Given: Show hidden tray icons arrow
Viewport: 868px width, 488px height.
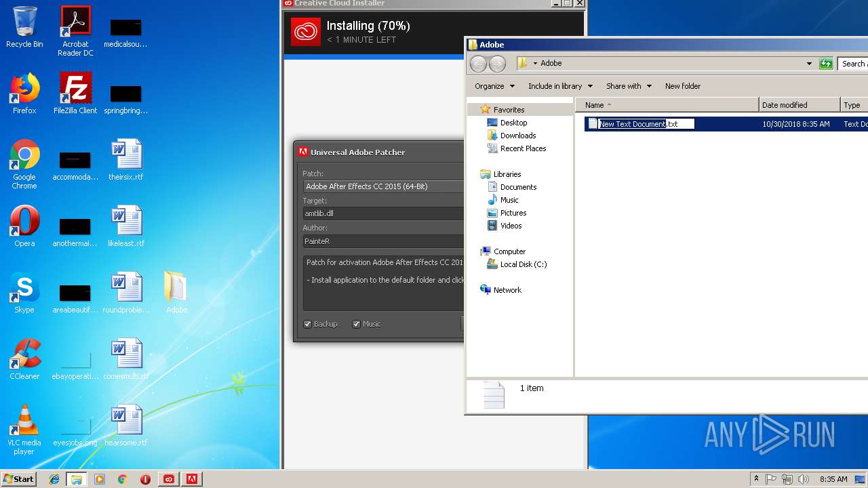Looking at the screenshot, I should (756, 479).
